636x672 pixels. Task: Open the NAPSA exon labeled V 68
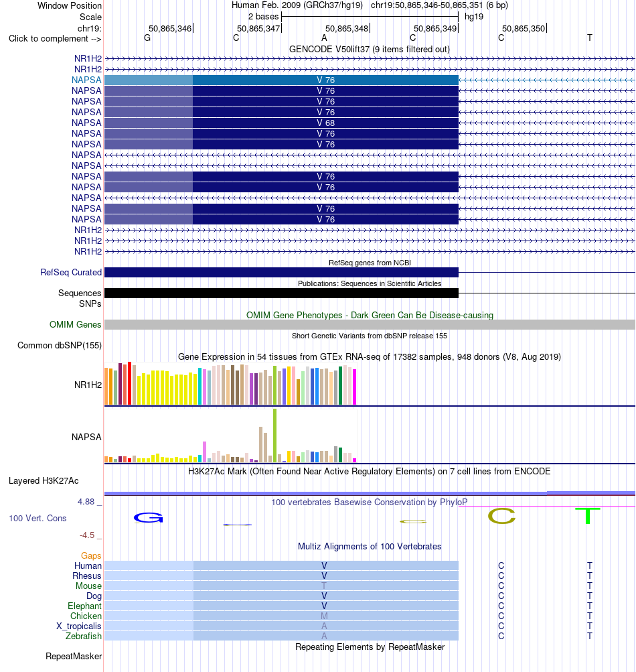281,123
